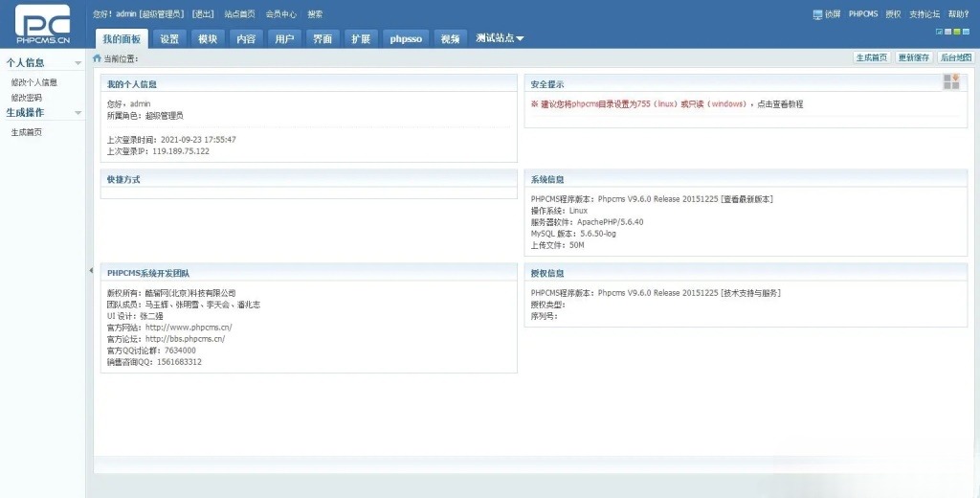This screenshot has height=498, width=980.
Task: Open the phpsso tab
Action: point(406,39)
